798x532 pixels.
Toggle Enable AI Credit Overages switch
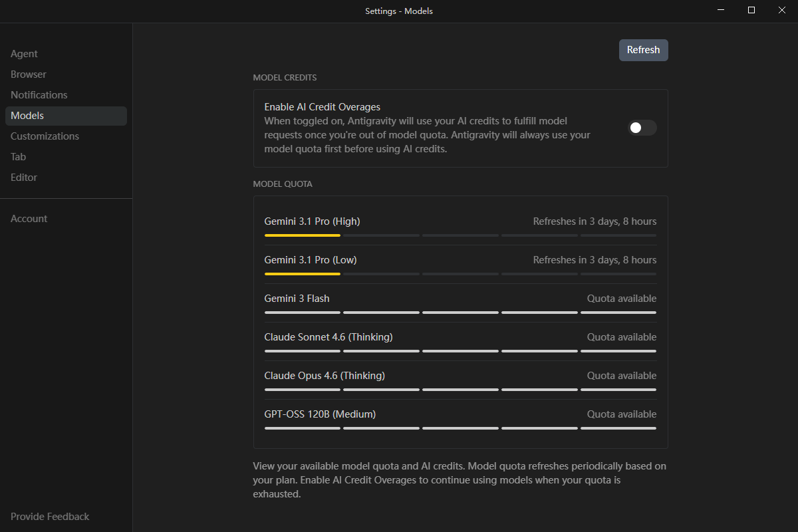(642, 128)
